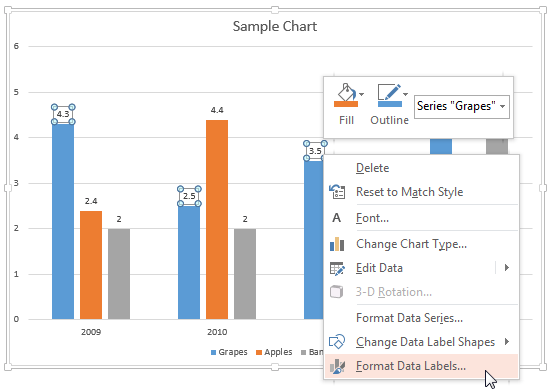Click the Format Data Labels icon
Image resolution: width=549 pixels, height=392 pixels.
[x=337, y=366]
